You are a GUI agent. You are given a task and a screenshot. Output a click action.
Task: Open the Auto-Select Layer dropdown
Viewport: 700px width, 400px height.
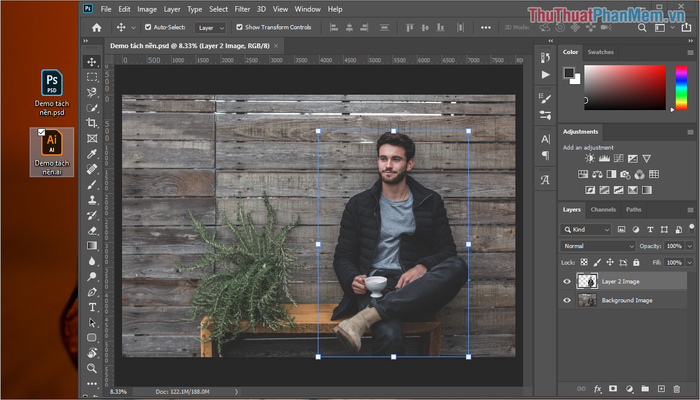point(210,28)
